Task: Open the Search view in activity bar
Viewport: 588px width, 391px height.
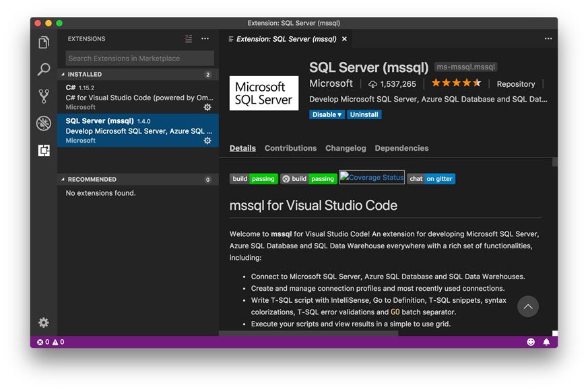Action: (44, 69)
